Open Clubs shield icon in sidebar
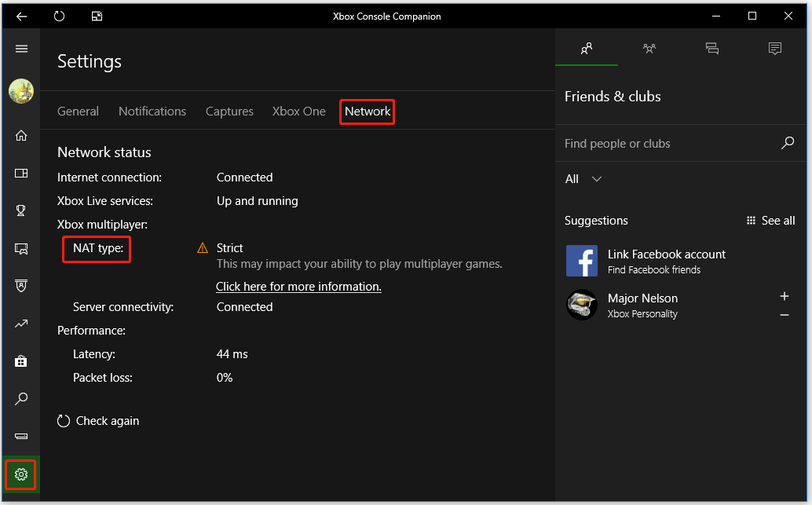Screen dimensions: 812x505 [x=21, y=285]
